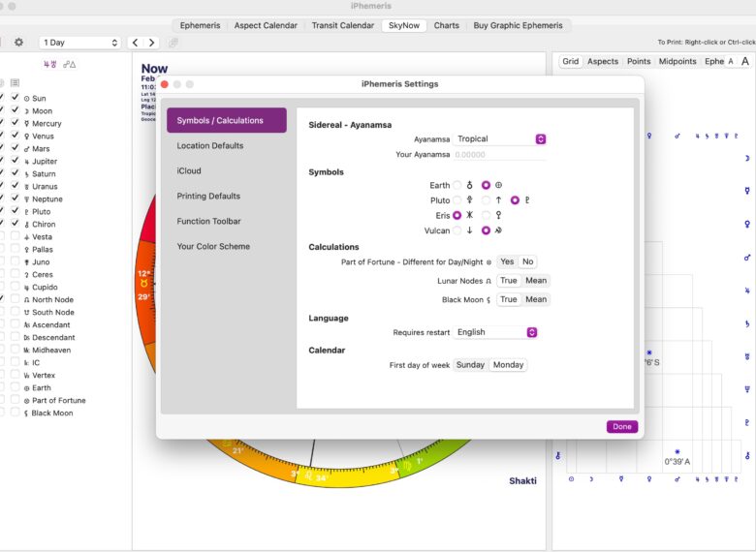This screenshot has height=552, width=756.
Task: Increase grid font with the large A
Action: [745, 61]
